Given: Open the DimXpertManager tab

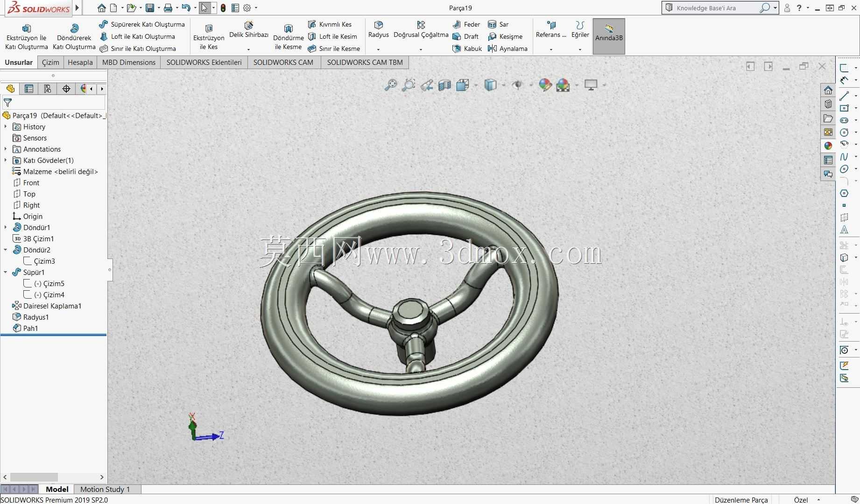Looking at the screenshot, I should click(66, 89).
